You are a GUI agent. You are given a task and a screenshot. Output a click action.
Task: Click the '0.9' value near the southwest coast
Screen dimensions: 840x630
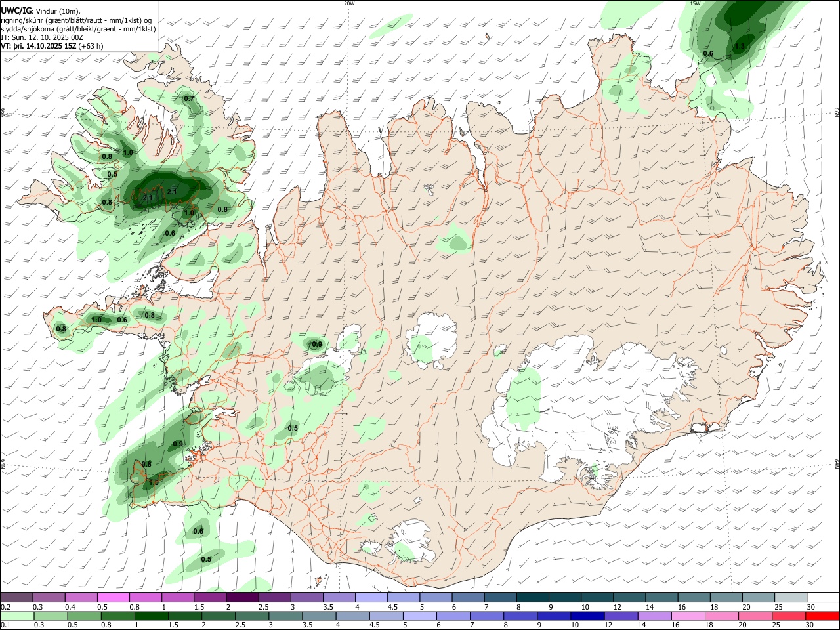pyautogui.click(x=178, y=444)
